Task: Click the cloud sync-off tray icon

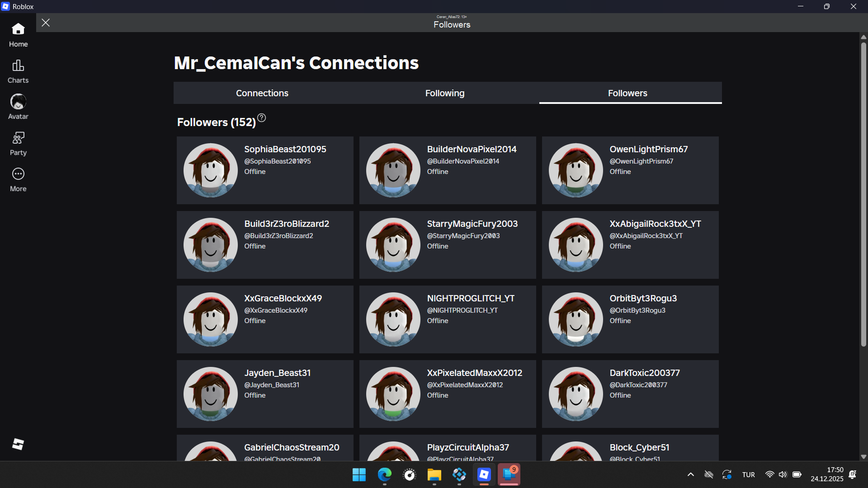Action: pos(709,474)
